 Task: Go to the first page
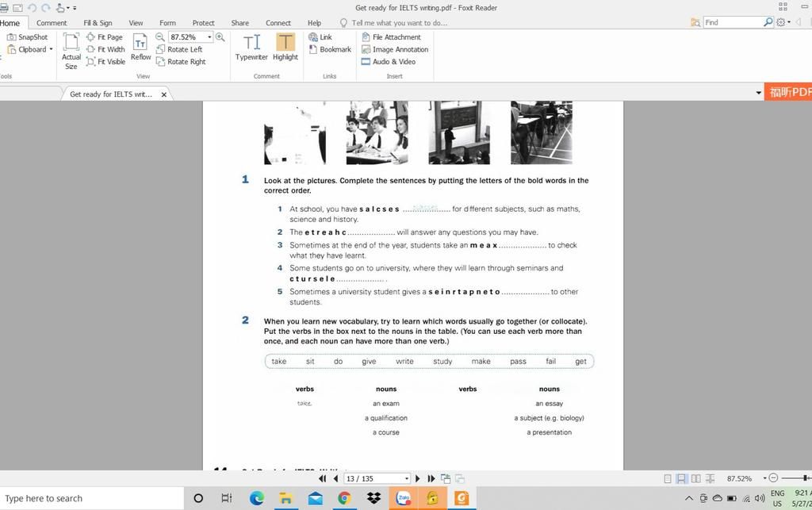(322, 478)
